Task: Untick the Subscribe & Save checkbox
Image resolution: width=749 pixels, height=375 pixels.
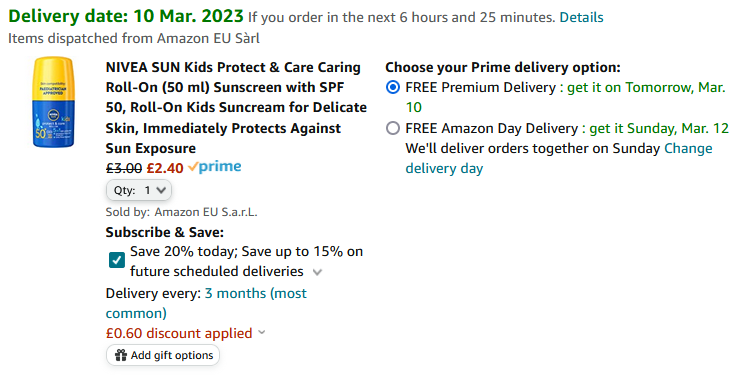Action: pyautogui.click(x=117, y=260)
